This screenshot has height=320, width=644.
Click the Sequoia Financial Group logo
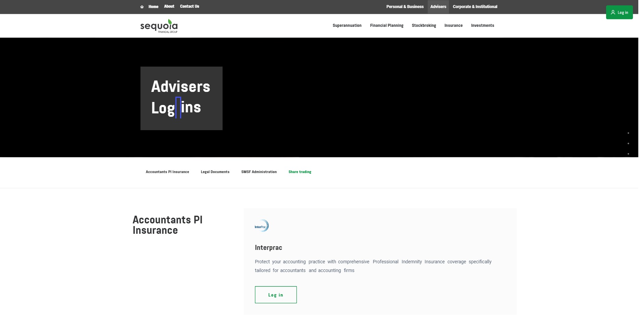tap(159, 26)
